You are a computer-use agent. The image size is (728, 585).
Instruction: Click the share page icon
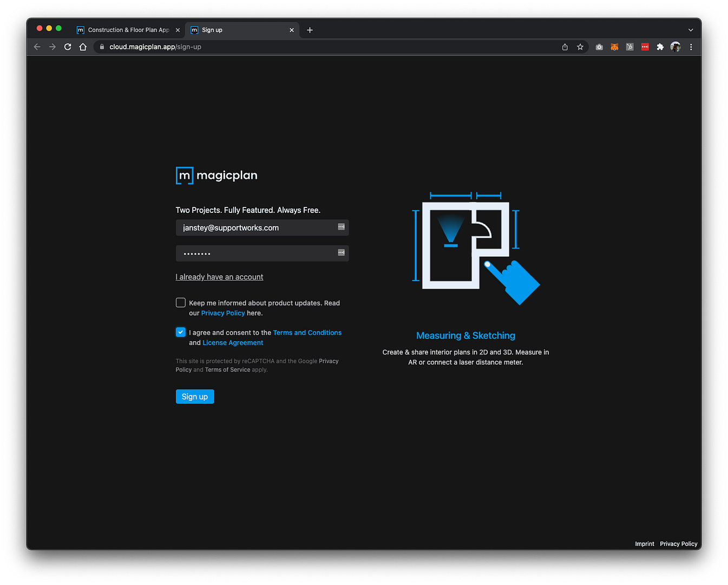coord(565,47)
